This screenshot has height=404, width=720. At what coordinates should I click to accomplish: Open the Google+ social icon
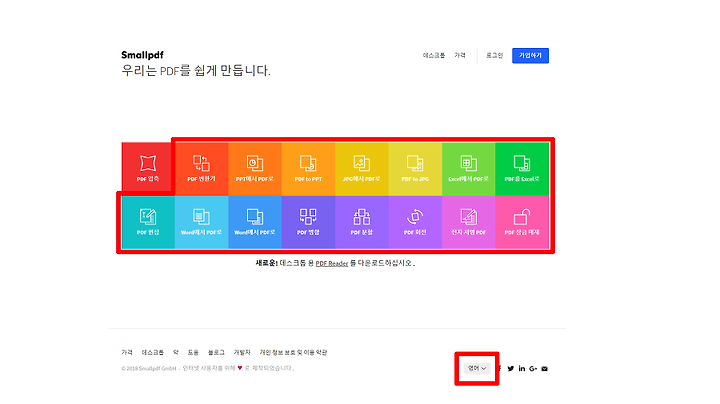coord(533,368)
